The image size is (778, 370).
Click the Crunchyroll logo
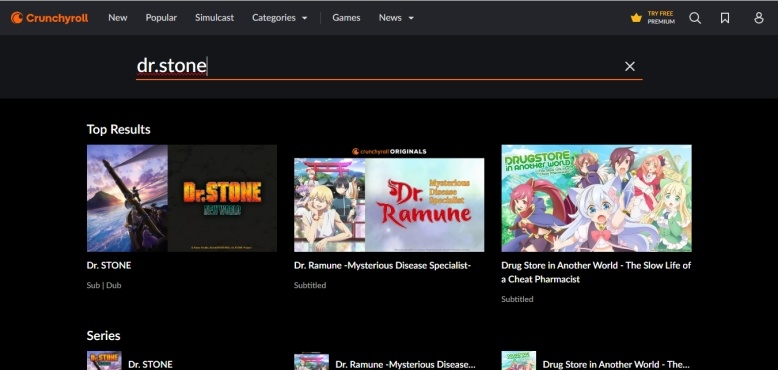pos(49,18)
